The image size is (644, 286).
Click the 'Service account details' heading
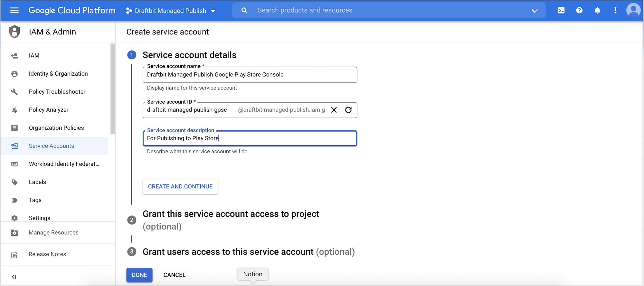pos(189,55)
